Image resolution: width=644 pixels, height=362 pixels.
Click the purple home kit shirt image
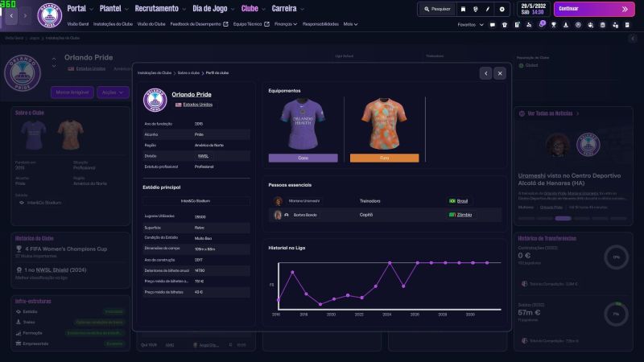click(303, 124)
